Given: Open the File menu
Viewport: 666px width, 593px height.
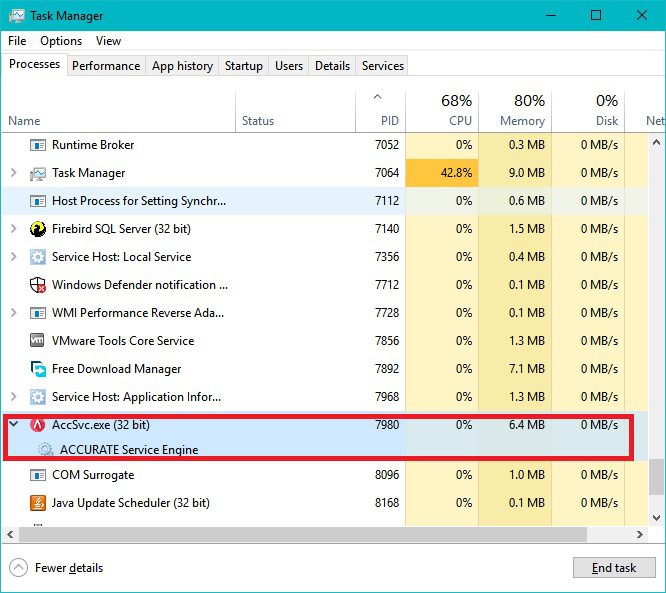Looking at the screenshot, I should [17, 41].
